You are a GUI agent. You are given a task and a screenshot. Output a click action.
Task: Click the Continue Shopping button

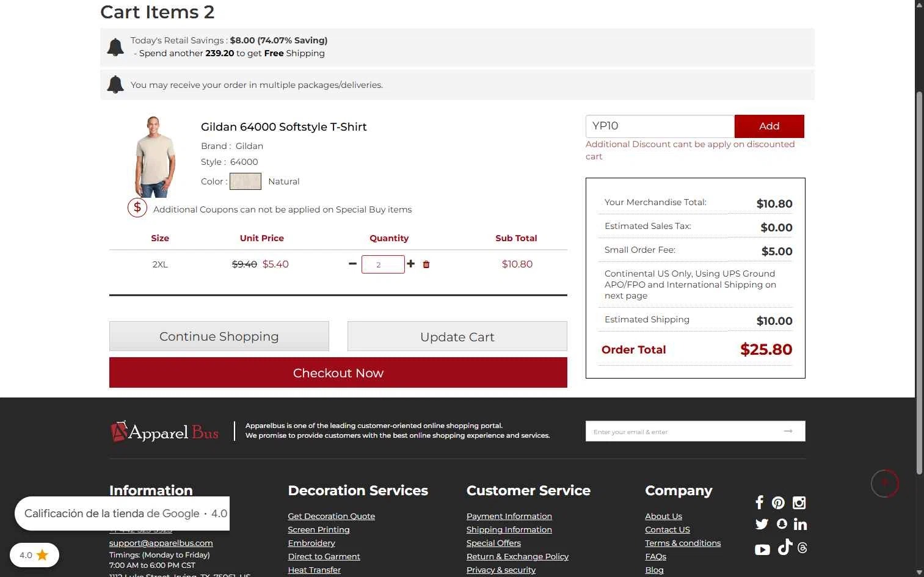[219, 336]
